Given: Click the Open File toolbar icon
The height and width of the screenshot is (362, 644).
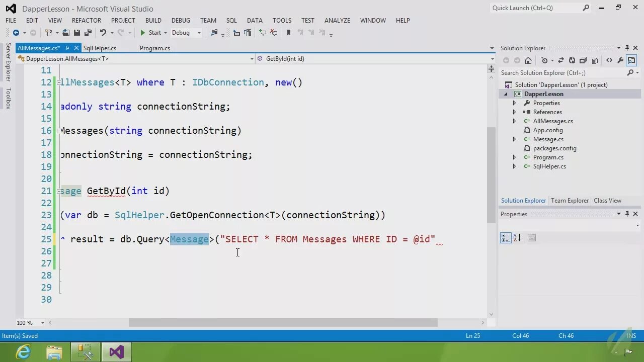Looking at the screenshot, I should (66, 33).
